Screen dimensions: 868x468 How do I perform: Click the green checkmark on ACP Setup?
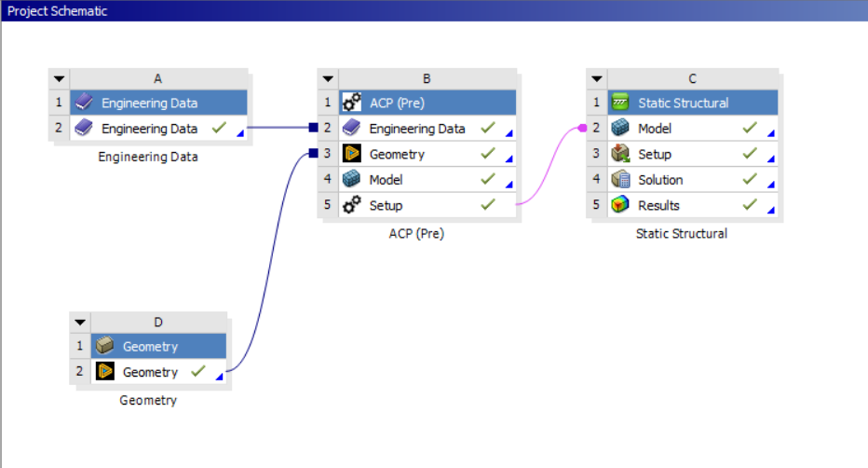pyautogui.click(x=488, y=205)
